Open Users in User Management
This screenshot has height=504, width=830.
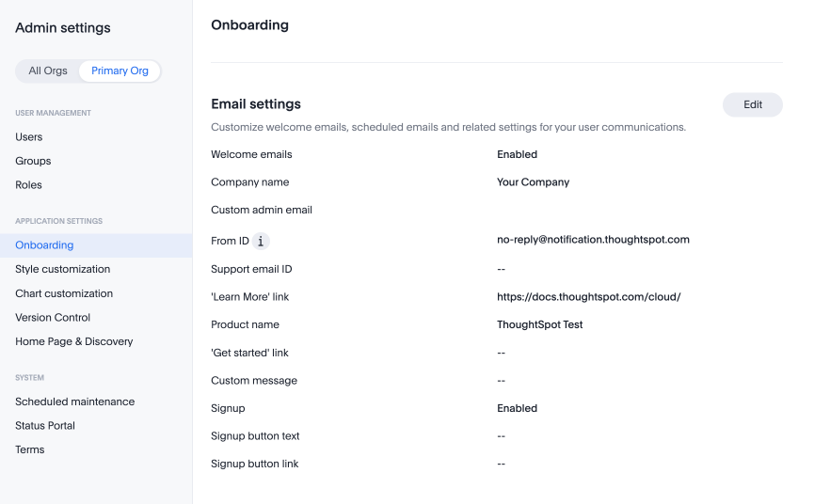29,137
